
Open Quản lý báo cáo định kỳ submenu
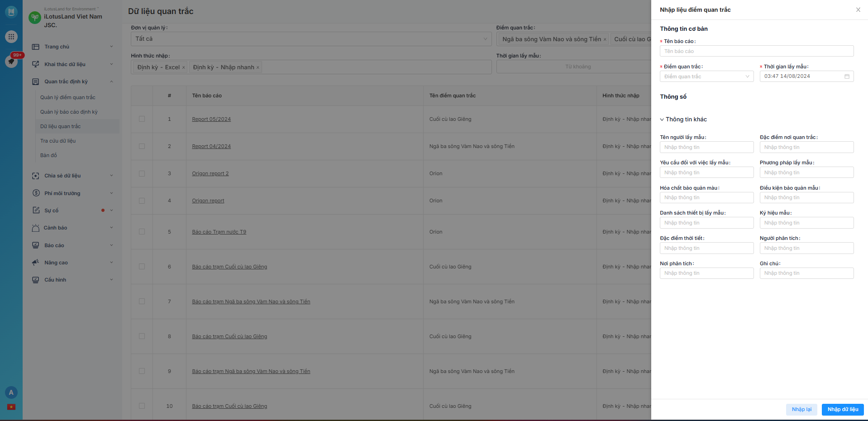[69, 112]
